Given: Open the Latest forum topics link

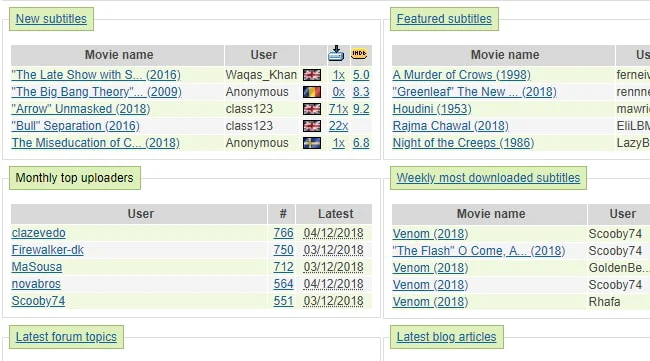Looking at the screenshot, I should pyautogui.click(x=66, y=337).
